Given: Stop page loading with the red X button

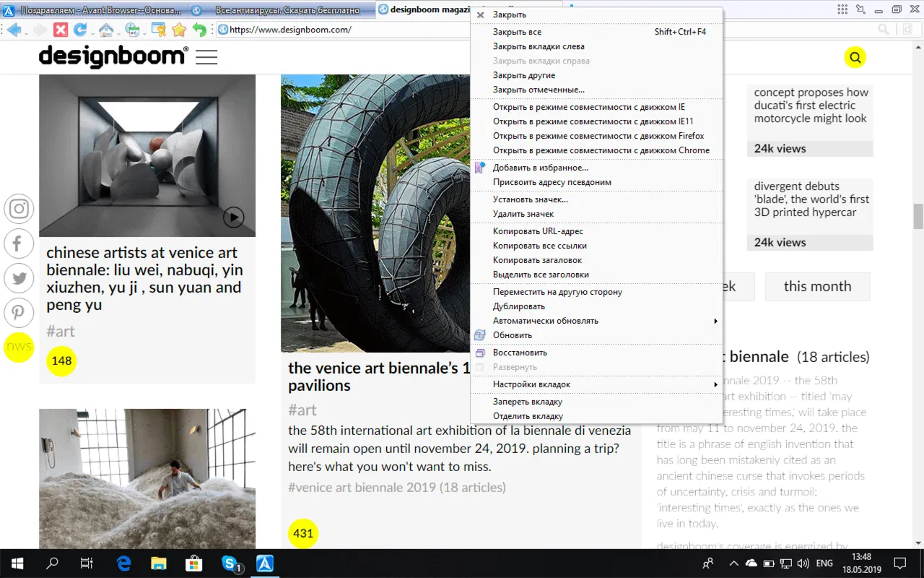Looking at the screenshot, I should click(61, 30).
